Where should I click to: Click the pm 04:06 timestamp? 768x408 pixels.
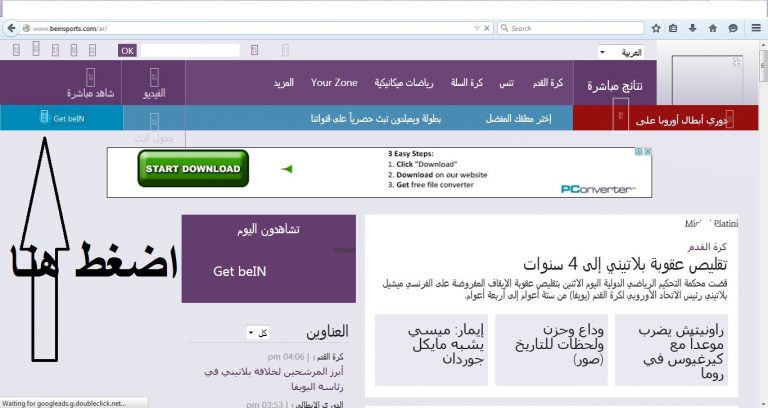coord(286,357)
